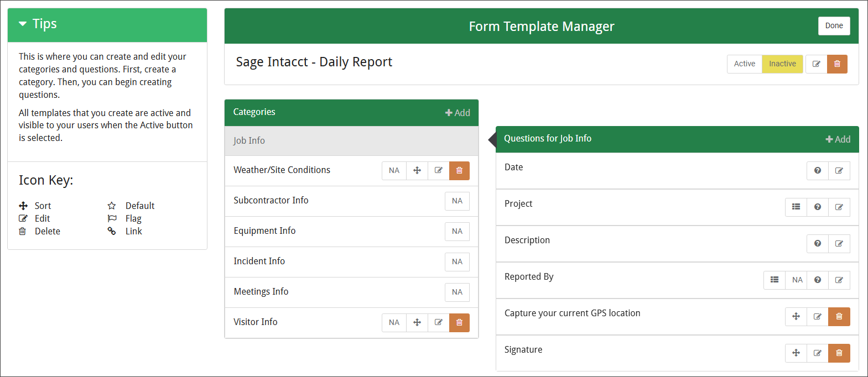The height and width of the screenshot is (377, 868).
Task: Edit the GPS location question
Action: (818, 317)
